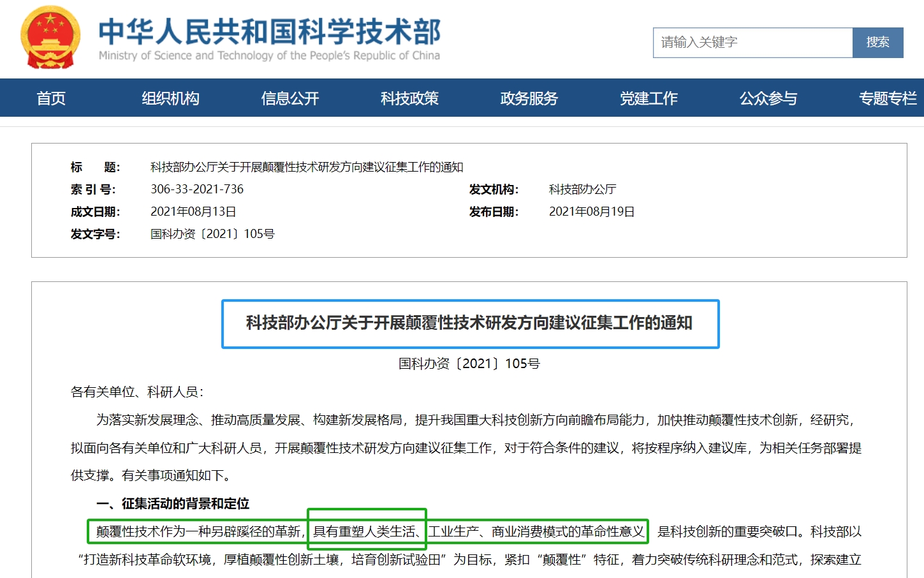This screenshot has width=924, height=578.
Task: Click the heading 一、征集活动的背景和定位
Action: 173,504
